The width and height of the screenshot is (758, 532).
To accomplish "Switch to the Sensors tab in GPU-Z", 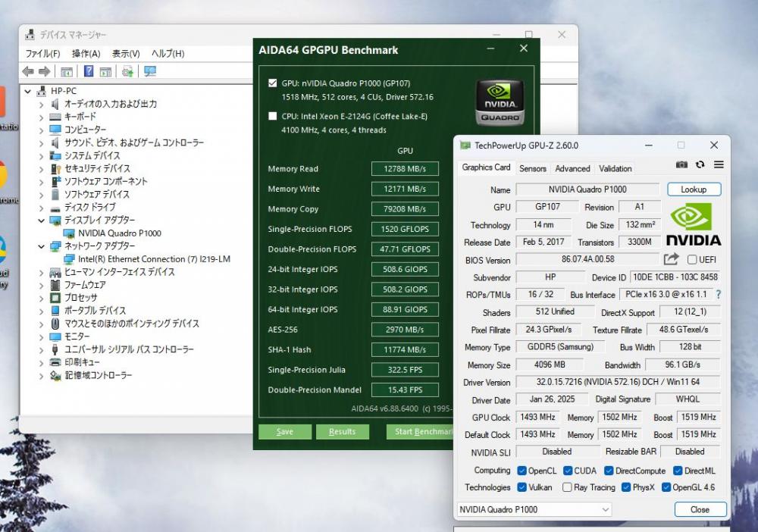I will pos(533,169).
